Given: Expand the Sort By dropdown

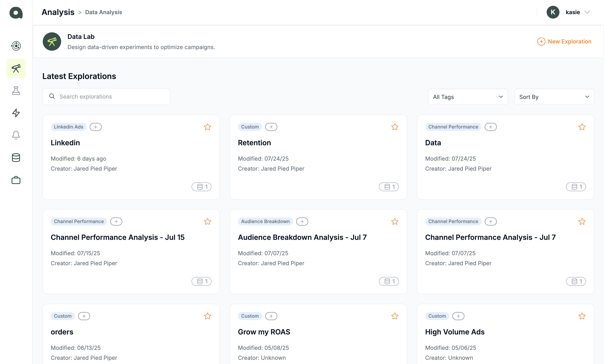Looking at the screenshot, I should coord(554,97).
